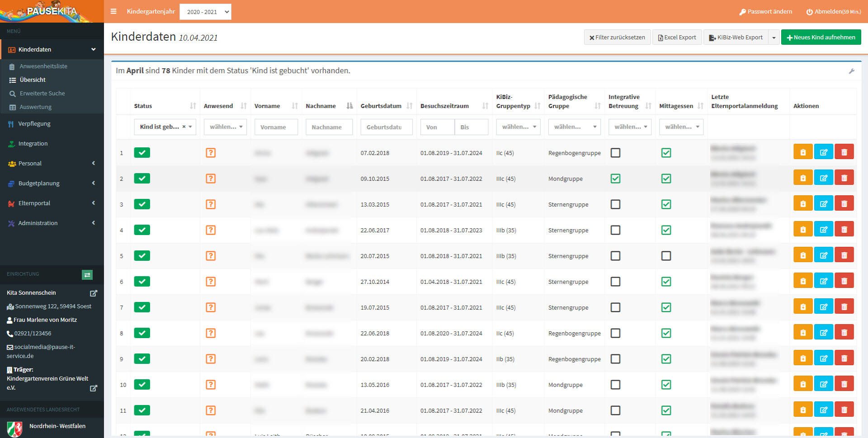868x438 pixels.
Task: Click the Vorname filter input field
Action: (x=276, y=127)
